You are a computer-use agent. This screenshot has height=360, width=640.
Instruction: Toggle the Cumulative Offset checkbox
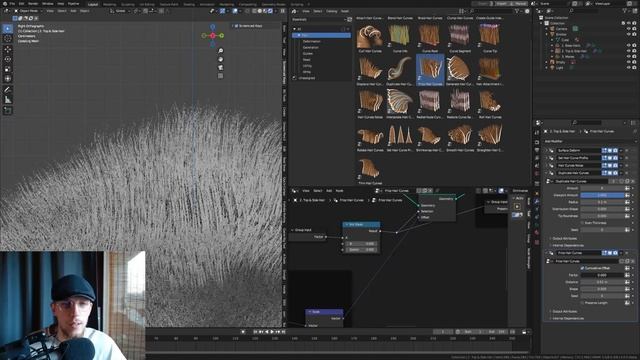[x=582, y=268]
